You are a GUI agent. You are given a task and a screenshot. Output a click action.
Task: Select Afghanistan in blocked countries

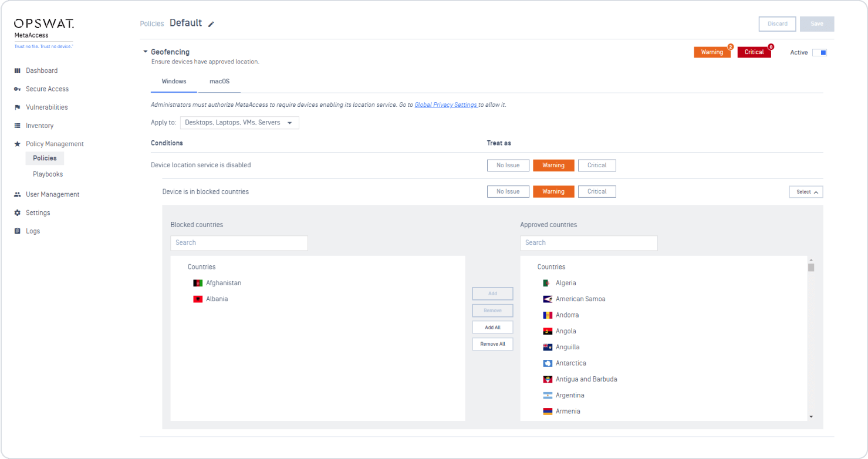[224, 283]
